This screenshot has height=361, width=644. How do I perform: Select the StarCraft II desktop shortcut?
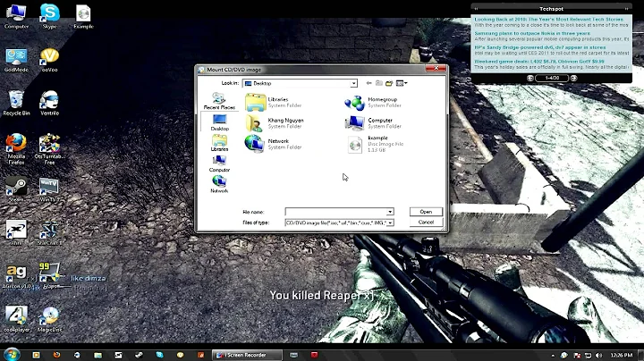coord(49,232)
